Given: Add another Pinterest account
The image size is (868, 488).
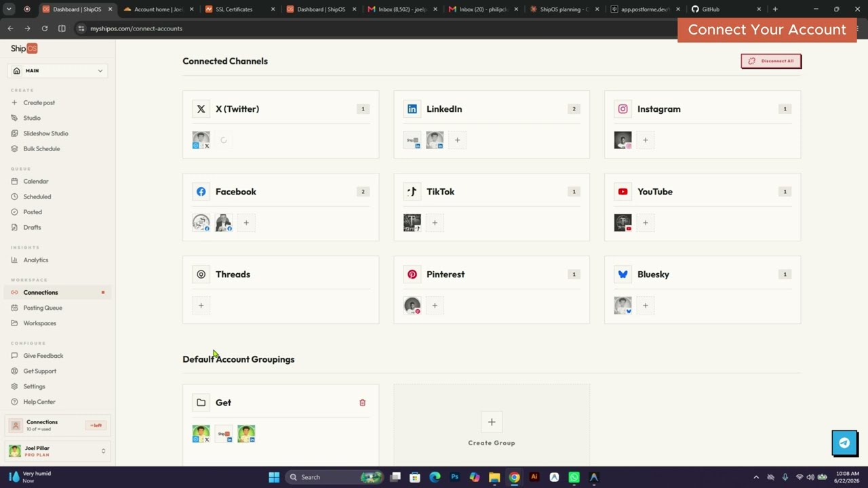Looking at the screenshot, I should [435, 306].
